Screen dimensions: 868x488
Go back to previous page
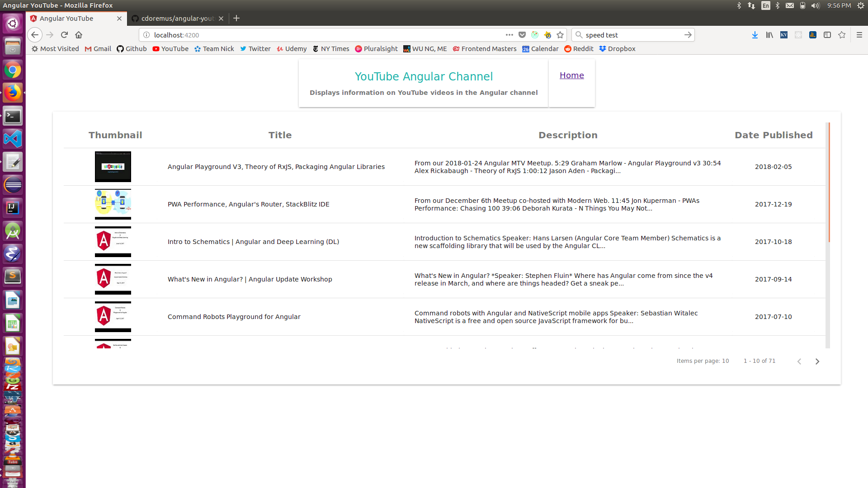point(35,35)
